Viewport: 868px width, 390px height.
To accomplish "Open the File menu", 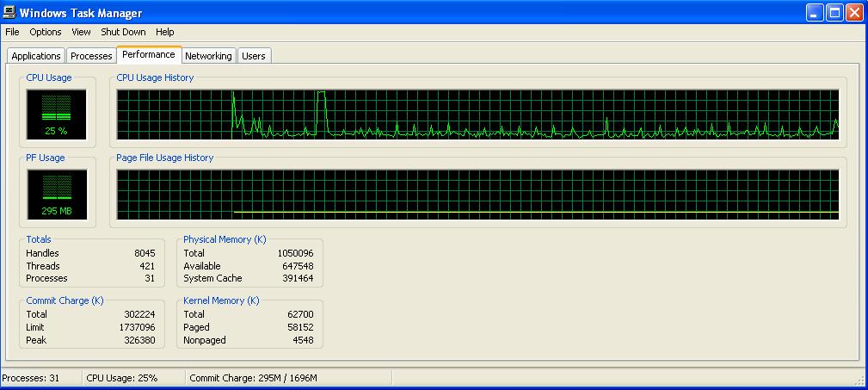I will pos(12,32).
